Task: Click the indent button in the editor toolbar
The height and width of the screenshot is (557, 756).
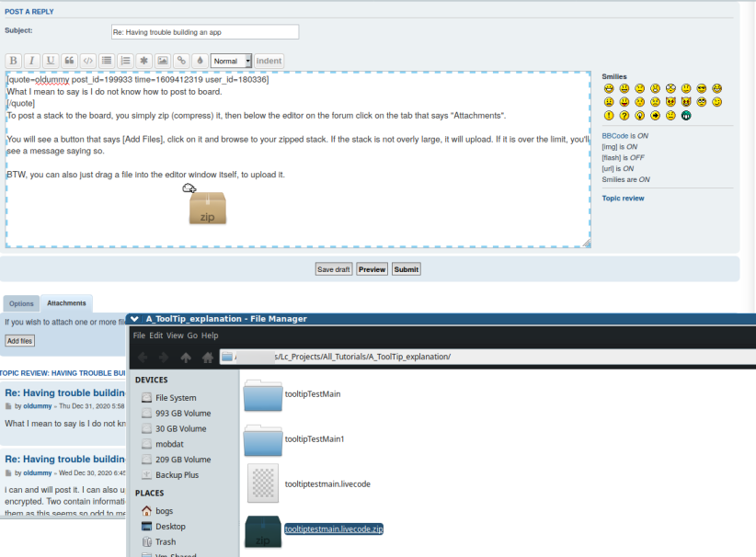Action: coord(269,61)
